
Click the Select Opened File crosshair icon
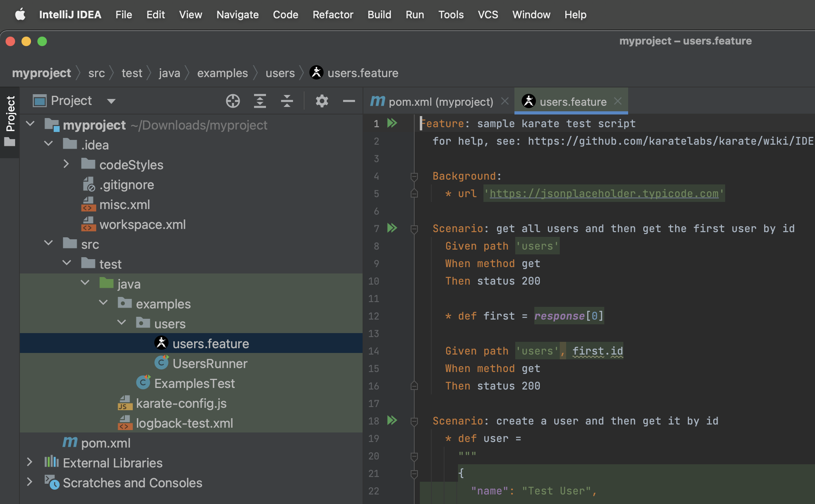tap(233, 101)
